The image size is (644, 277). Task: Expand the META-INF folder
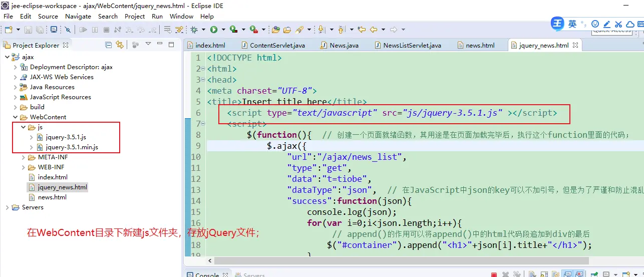coord(24,157)
